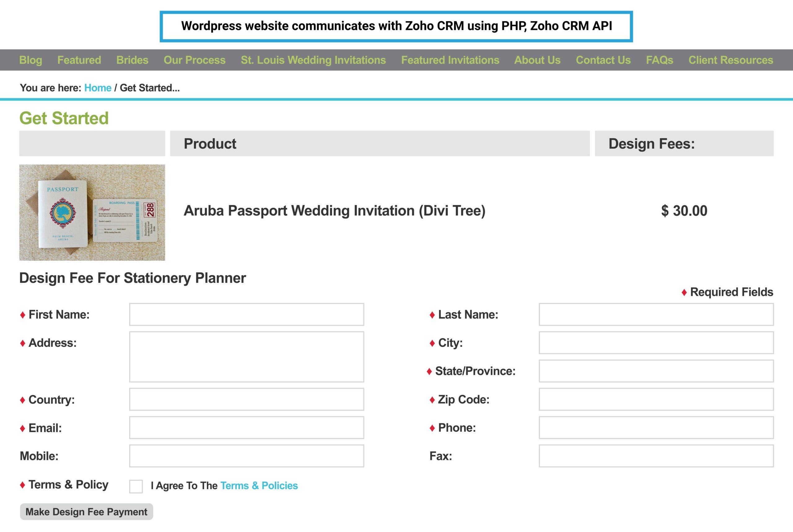Click the passport invitation product thumbnail
The width and height of the screenshot is (793, 532).
click(92, 213)
